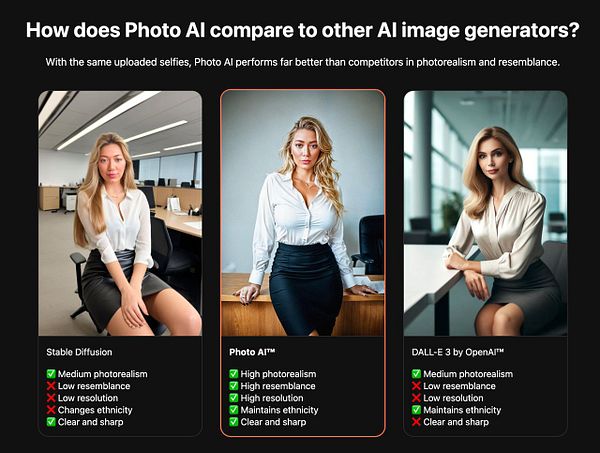Click the subtitle about photorealism and resemblance
Image resolution: width=600 pixels, height=453 pixels.
click(x=303, y=62)
